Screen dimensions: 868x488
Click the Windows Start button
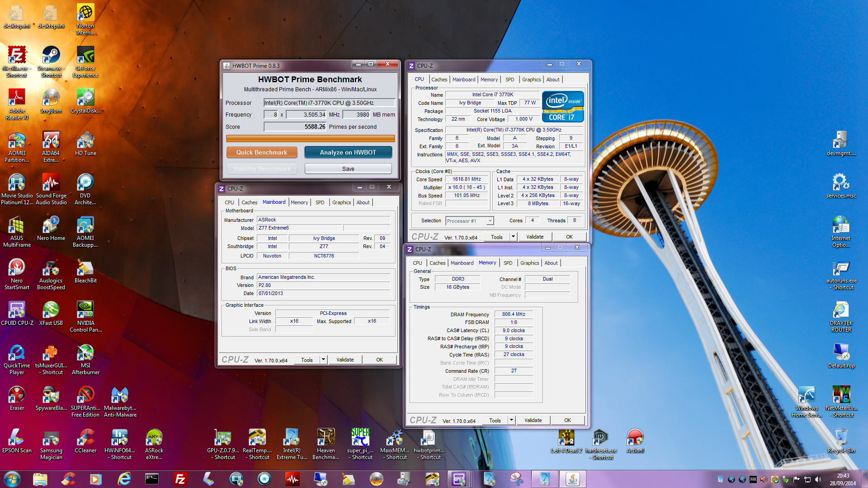pos(12,479)
